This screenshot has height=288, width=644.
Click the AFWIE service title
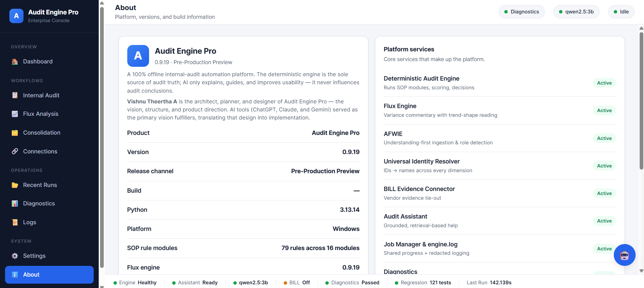click(393, 134)
